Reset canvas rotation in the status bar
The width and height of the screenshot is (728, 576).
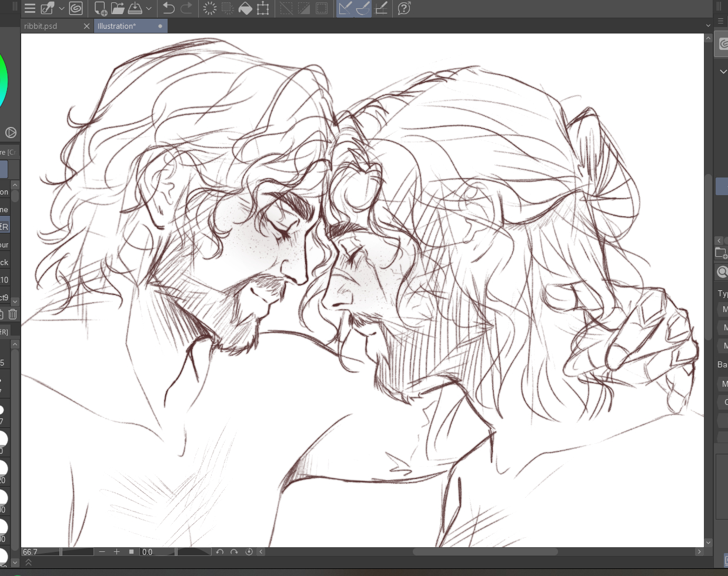click(x=249, y=552)
